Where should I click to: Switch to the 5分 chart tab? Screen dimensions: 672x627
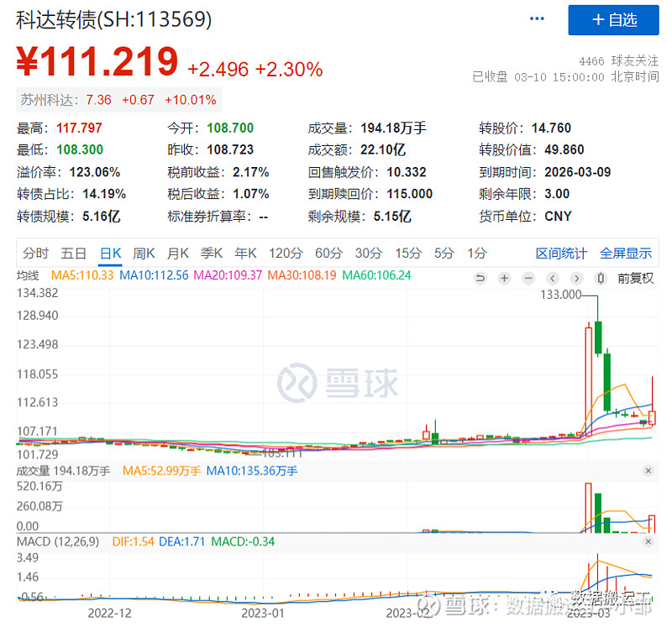pyautogui.click(x=444, y=253)
